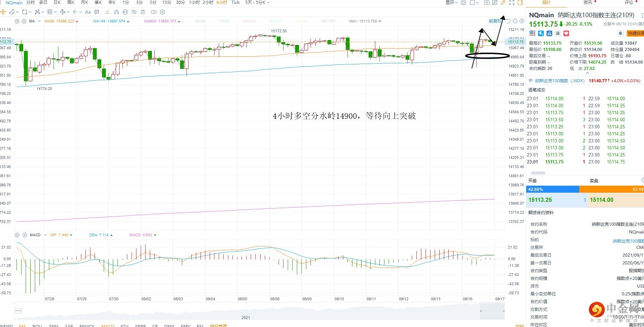The image size is (644, 327).
Task: Toggle the 前复权 price adjustment
Action: pyautogui.click(x=495, y=21)
